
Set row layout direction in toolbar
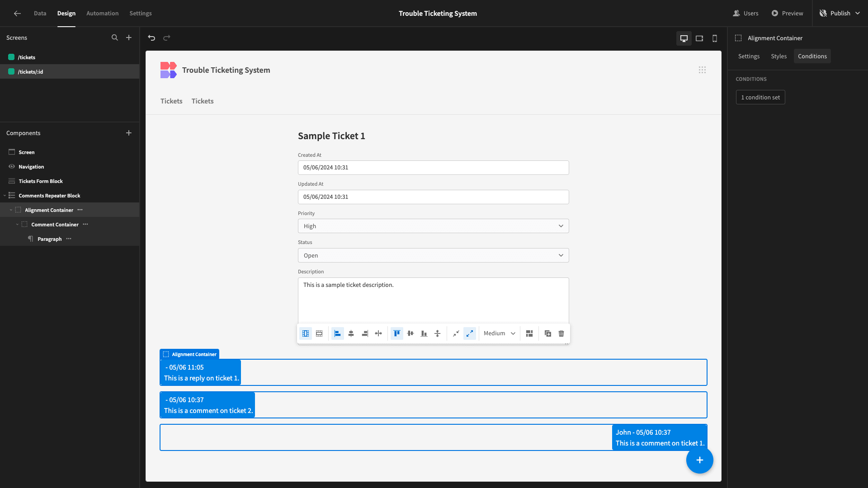point(319,333)
